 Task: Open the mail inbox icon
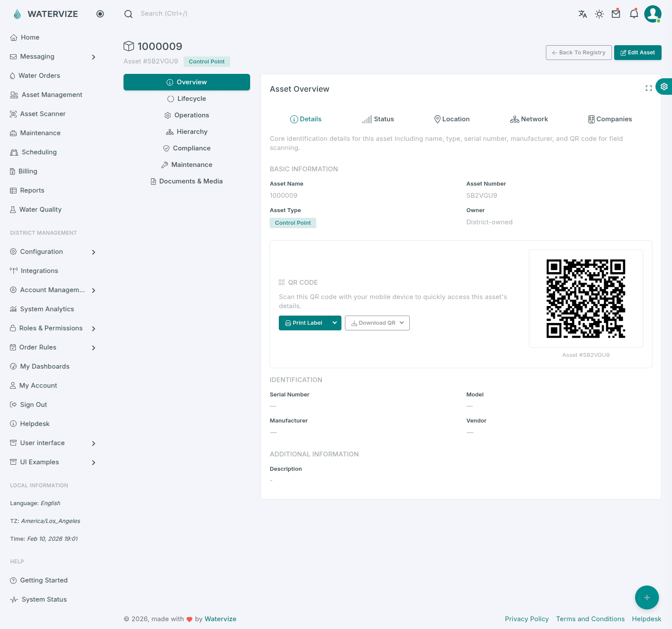[x=616, y=14]
